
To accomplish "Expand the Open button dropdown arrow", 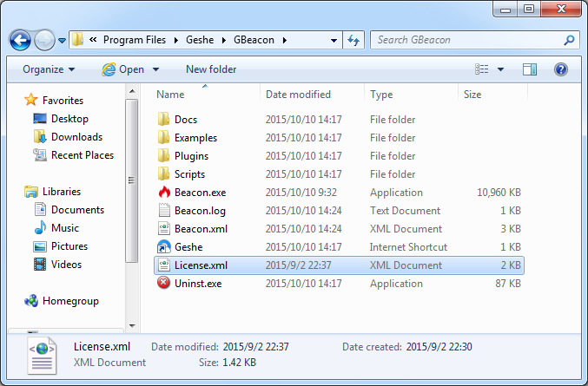I will point(156,69).
